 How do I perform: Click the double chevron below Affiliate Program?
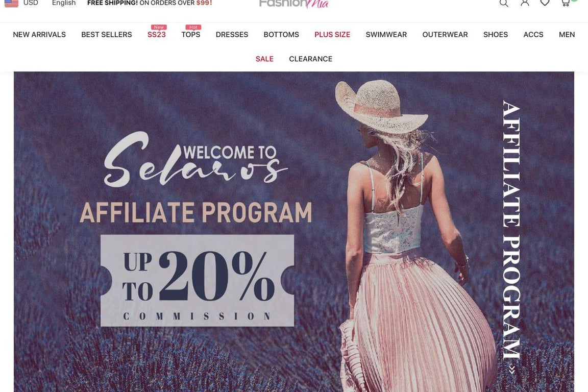tap(512, 370)
